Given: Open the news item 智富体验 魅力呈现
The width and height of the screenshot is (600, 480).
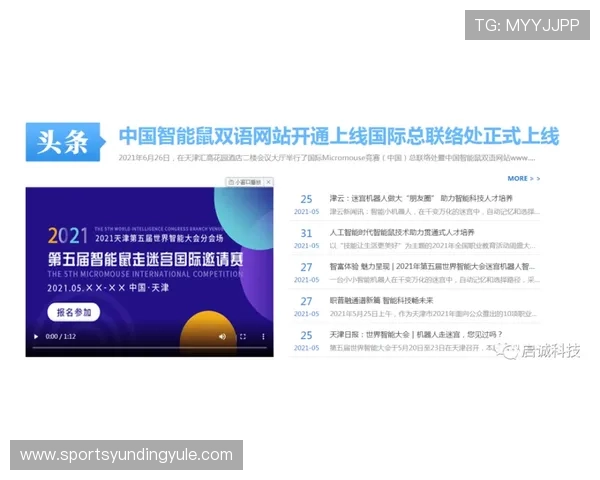Looking at the screenshot, I should (432, 266).
